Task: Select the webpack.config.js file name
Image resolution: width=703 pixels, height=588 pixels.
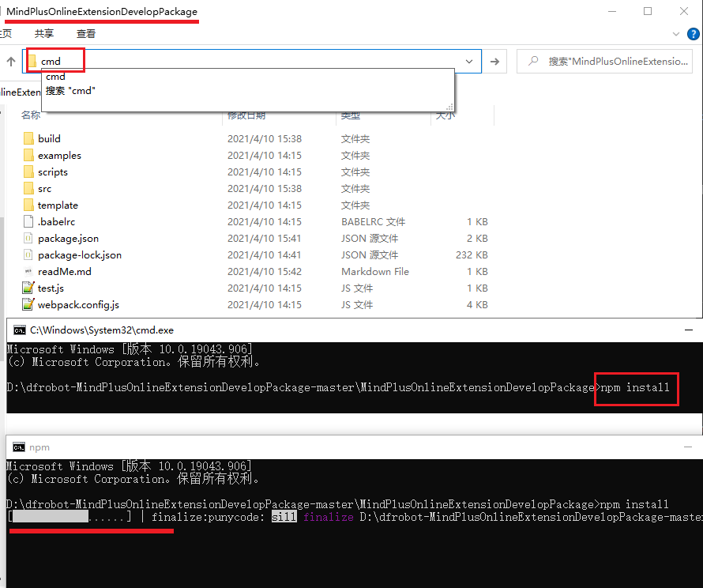Action: (78, 304)
